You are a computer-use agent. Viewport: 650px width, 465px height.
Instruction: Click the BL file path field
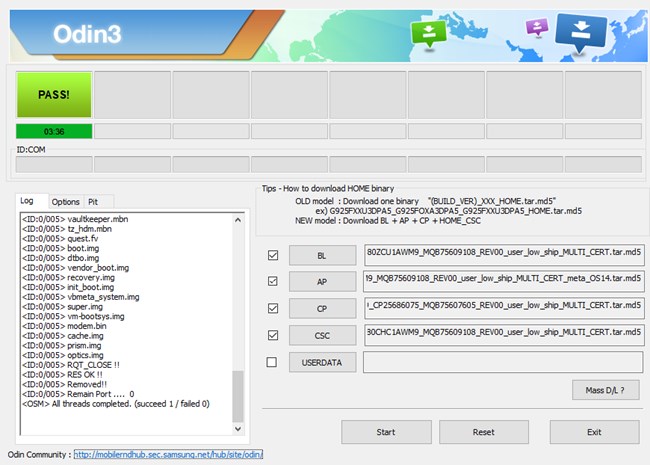click(504, 255)
